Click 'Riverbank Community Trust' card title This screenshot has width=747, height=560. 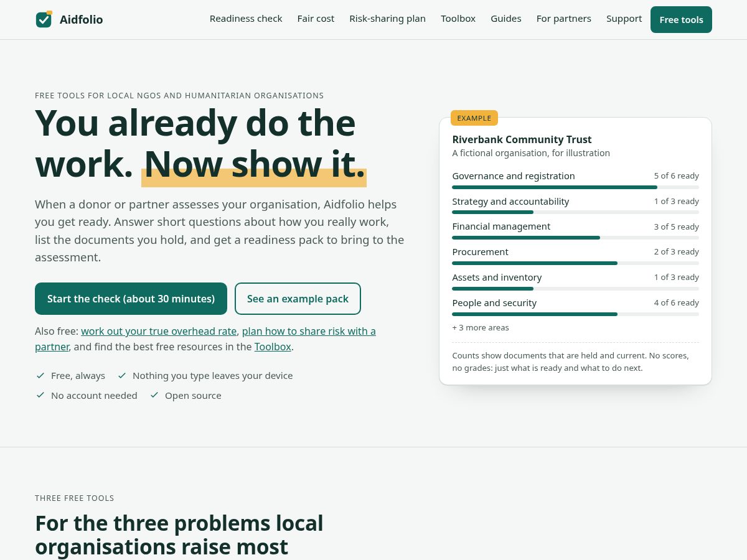point(522,139)
